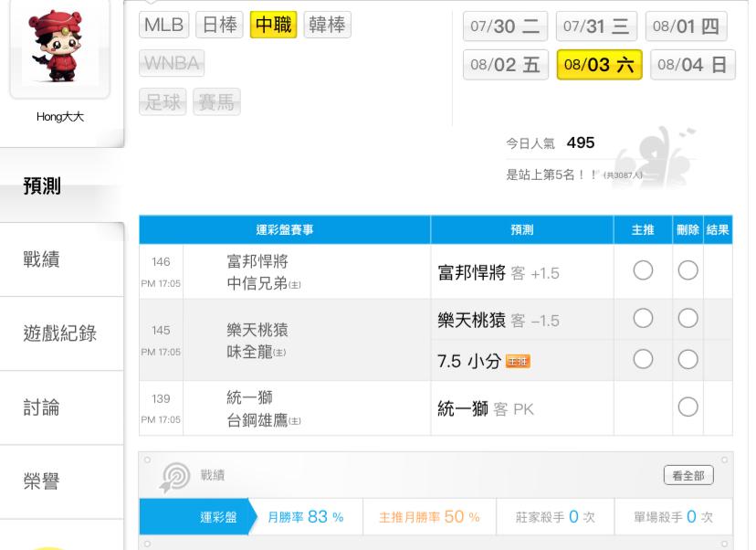Switch to the MLB league tab

[x=164, y=25]
